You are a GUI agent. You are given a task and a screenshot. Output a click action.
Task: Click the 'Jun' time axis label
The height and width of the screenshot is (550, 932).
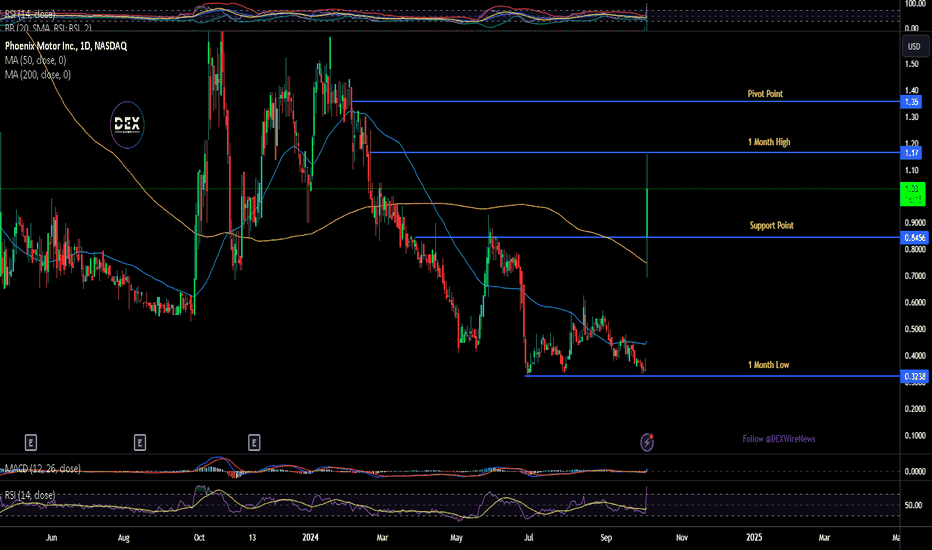coord(52,538)
